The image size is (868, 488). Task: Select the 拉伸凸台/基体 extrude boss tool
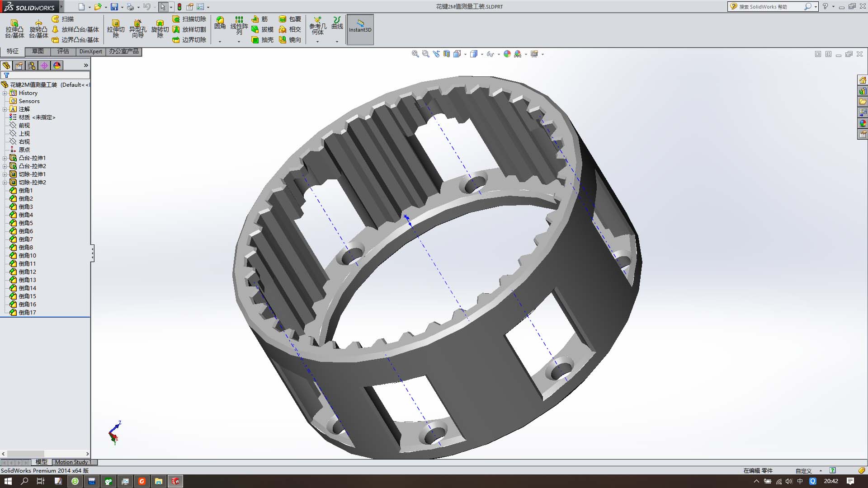point(14,29)
